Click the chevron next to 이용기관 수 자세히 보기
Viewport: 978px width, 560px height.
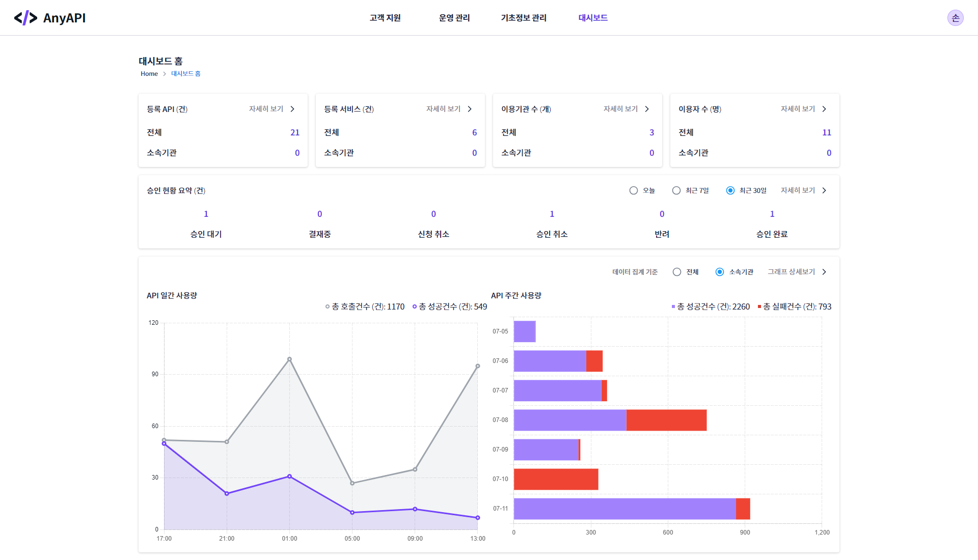coord(646,108)
